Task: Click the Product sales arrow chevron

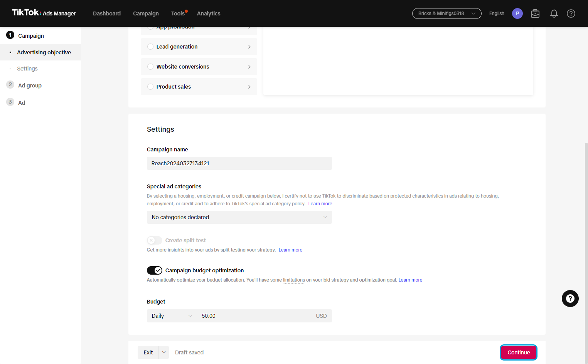Action: pos(249,87)
